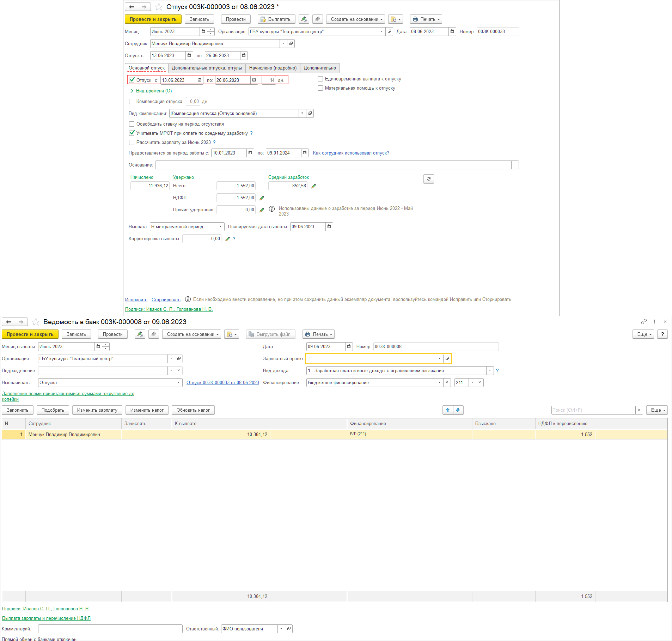Image resolution: width=672 pixels, height=641 pixels.
Task: Open the Организация dropdown in the Отпуск window
Action: (x=381, y=31)
